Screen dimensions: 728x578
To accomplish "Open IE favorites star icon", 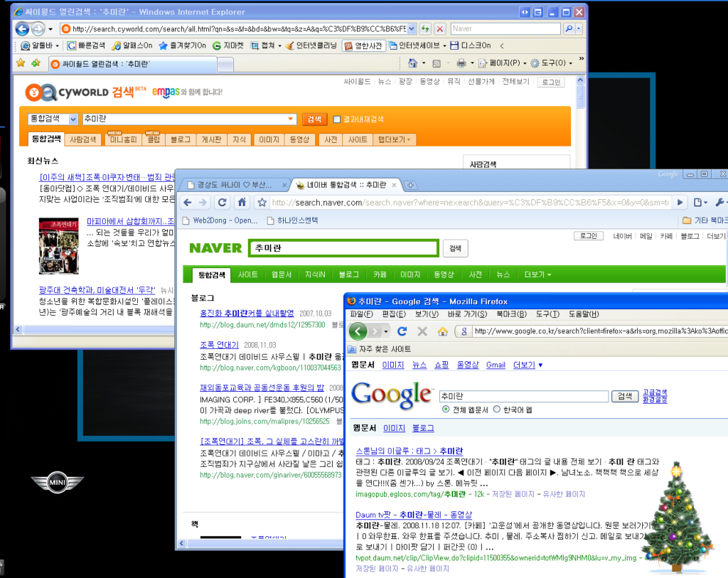I will (21, 63).
